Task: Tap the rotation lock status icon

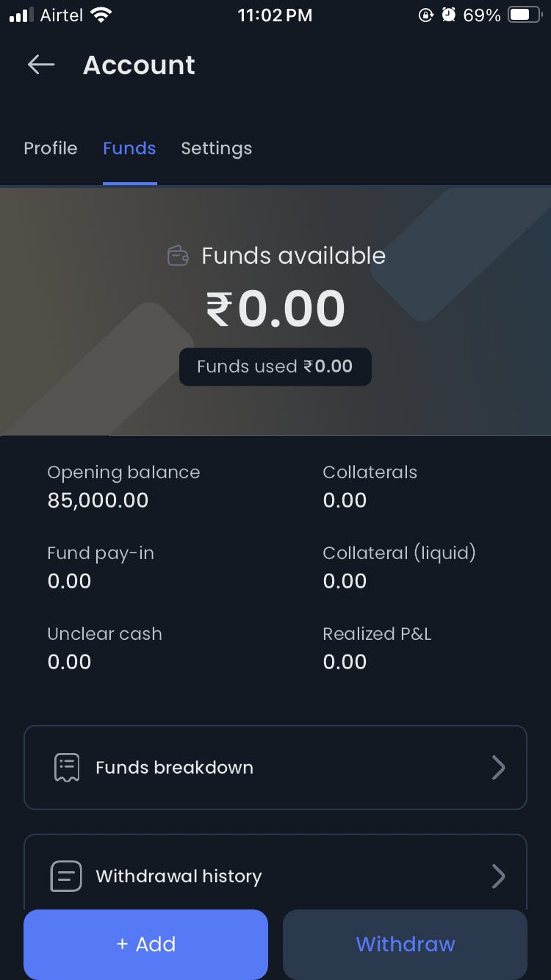Action: coord(425,15)
